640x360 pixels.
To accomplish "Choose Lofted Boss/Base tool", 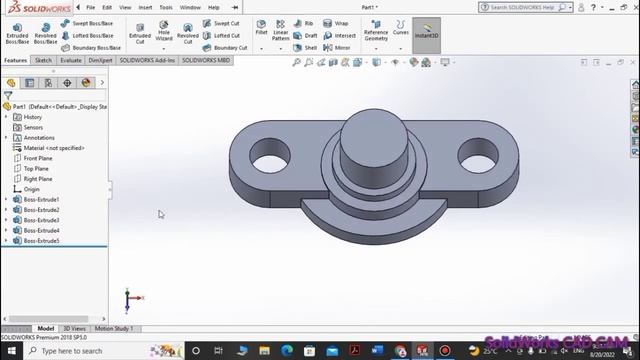I will (87, 36).
